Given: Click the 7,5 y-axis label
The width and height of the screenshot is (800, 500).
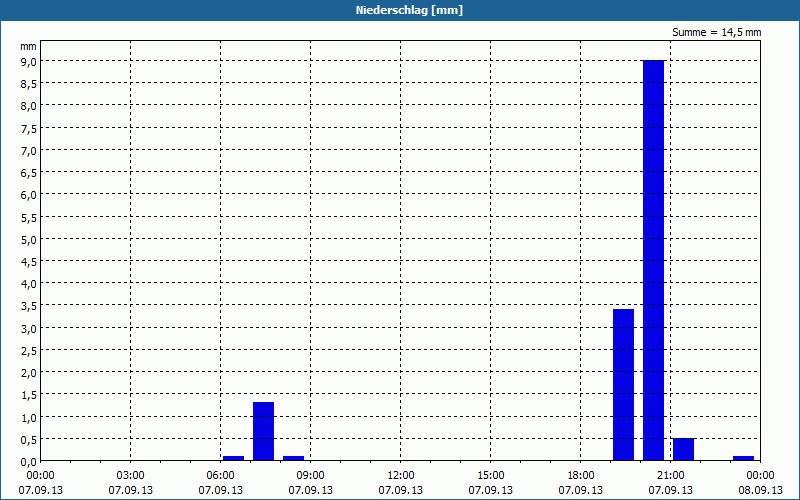Looking at the screenshot, I should 28,128.
